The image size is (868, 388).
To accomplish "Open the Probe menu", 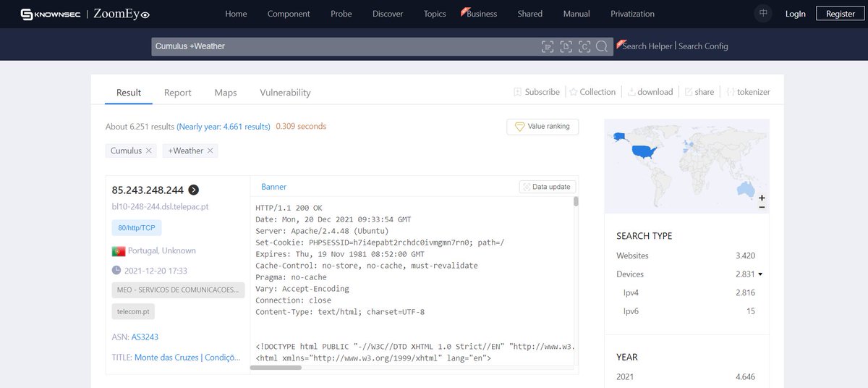I will 341,14.
